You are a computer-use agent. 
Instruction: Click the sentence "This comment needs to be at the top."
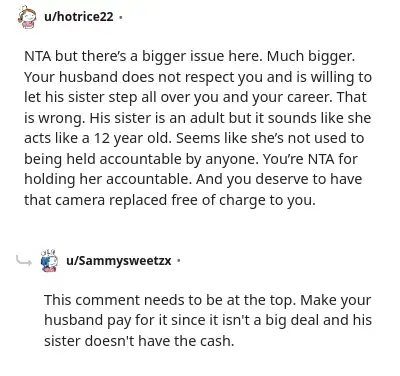point(170,300)
